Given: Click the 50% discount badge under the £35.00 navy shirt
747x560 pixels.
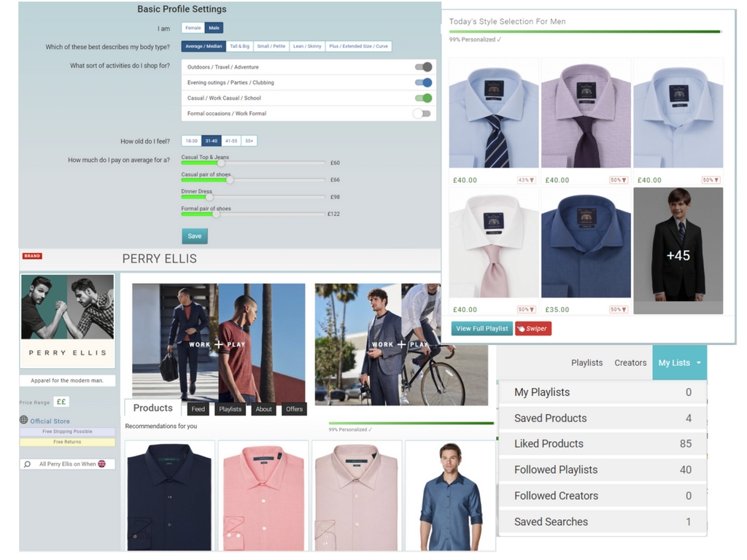Looking at the screenshot, I should (619, 309).
